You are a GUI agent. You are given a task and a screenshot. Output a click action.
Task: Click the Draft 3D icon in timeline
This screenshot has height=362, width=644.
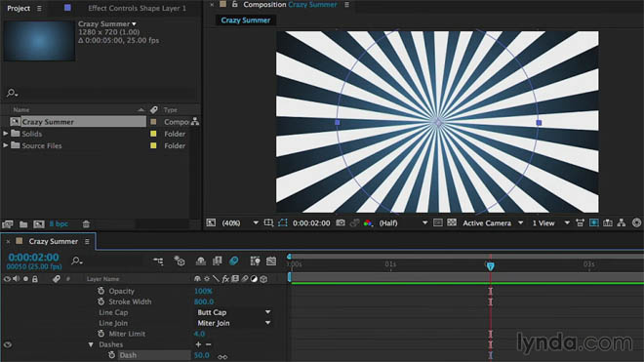tap(180, 261)
